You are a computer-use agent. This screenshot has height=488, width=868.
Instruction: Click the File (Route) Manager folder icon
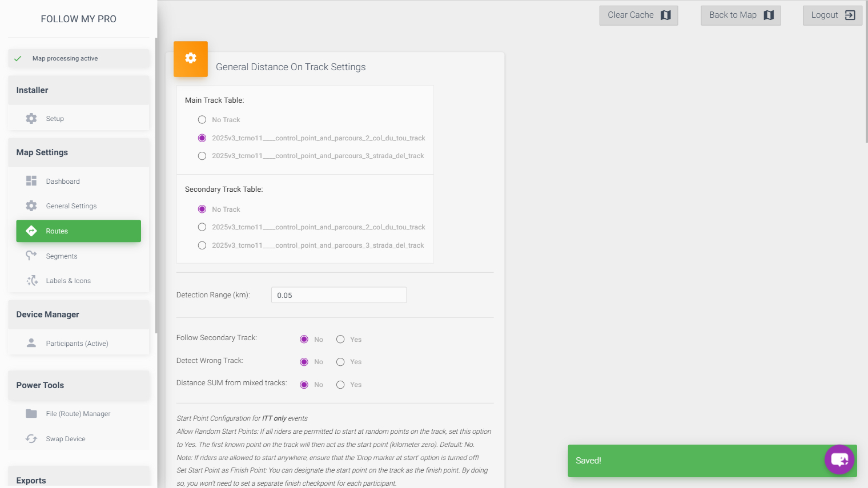point(31,414)
